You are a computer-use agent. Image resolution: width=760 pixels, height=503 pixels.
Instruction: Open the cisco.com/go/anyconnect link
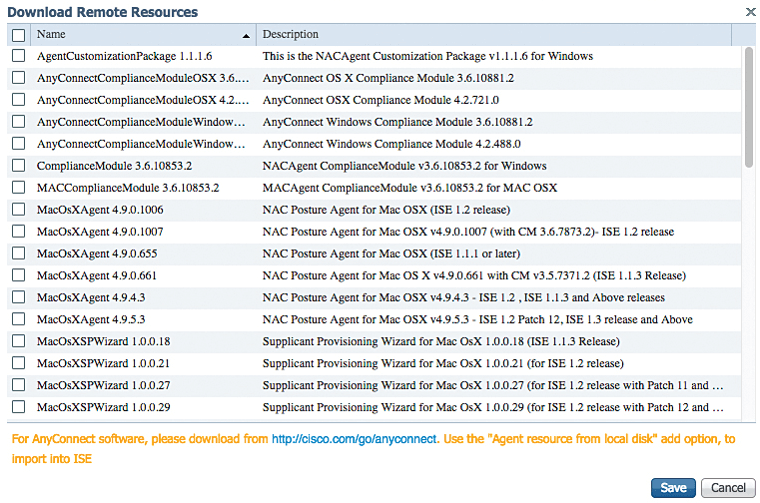pyautogui.click(x=354, y=439)
